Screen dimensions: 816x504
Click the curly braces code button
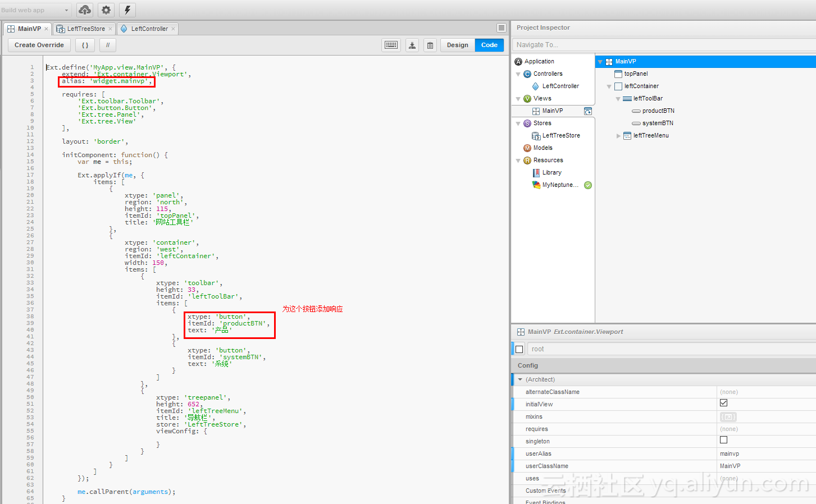(x=85, y=45)
